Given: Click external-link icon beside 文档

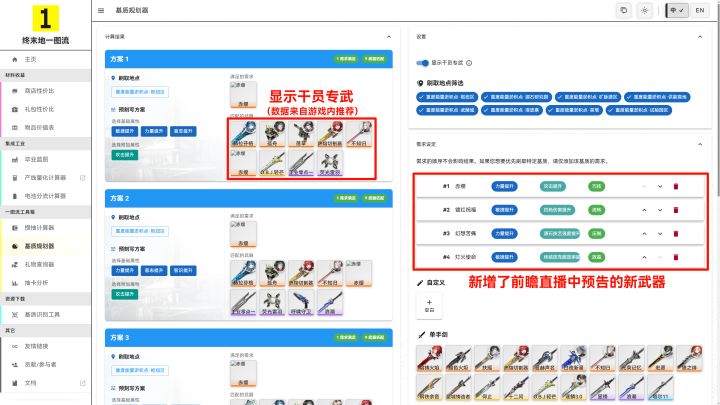Looking at the screenshot, I should [83, 383].
